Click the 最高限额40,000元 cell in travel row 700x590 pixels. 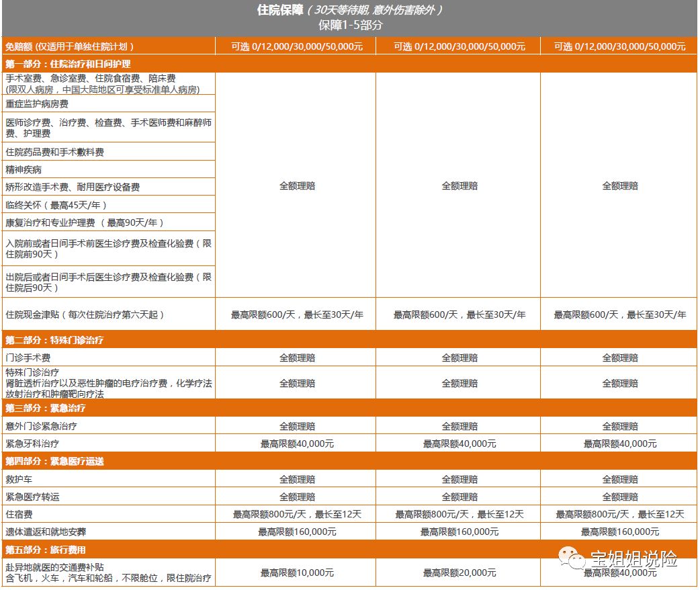(620, 573)
